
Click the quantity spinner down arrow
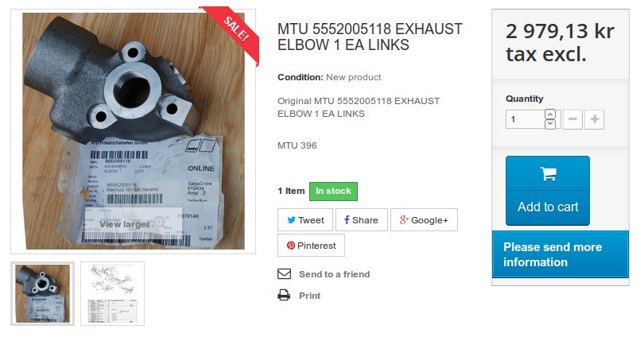click(x=550, y=124)
